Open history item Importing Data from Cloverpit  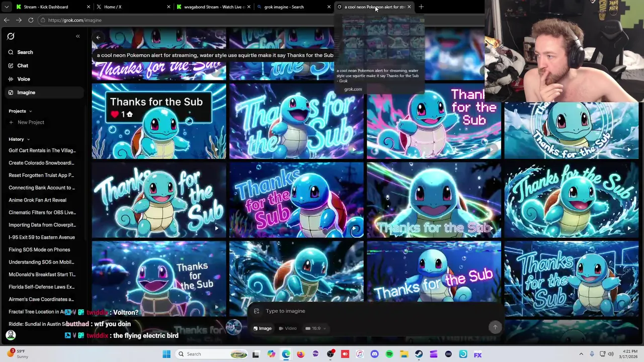[x=42, y=225]
